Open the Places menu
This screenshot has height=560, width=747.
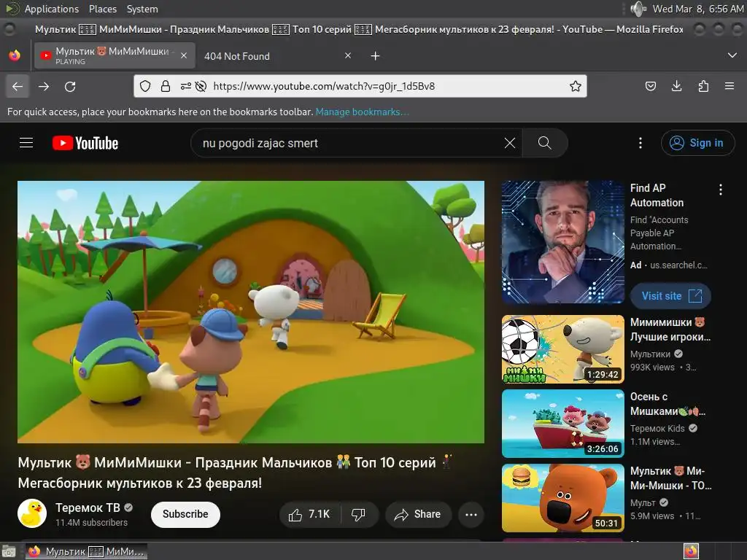[x=102, y=9]
